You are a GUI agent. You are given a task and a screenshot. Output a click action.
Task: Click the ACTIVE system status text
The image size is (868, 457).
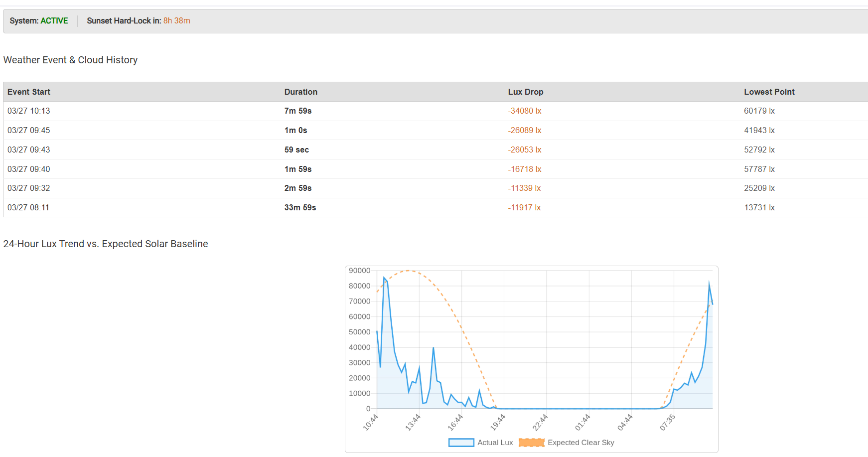(54, 21)
